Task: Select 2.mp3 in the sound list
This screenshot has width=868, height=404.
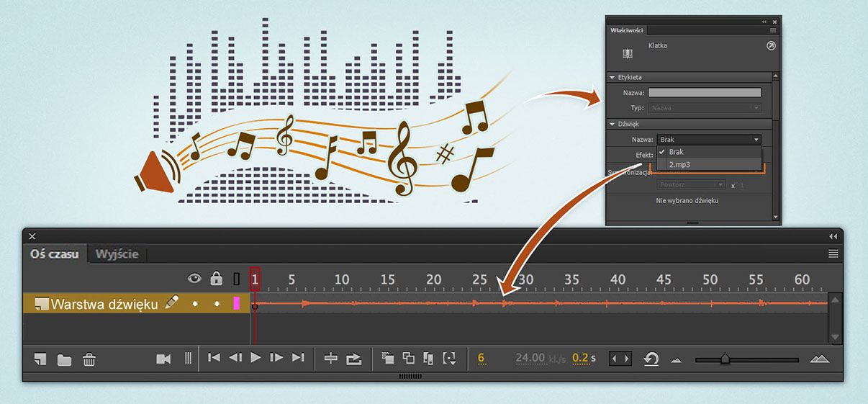Action: click(x=709, y=165)
